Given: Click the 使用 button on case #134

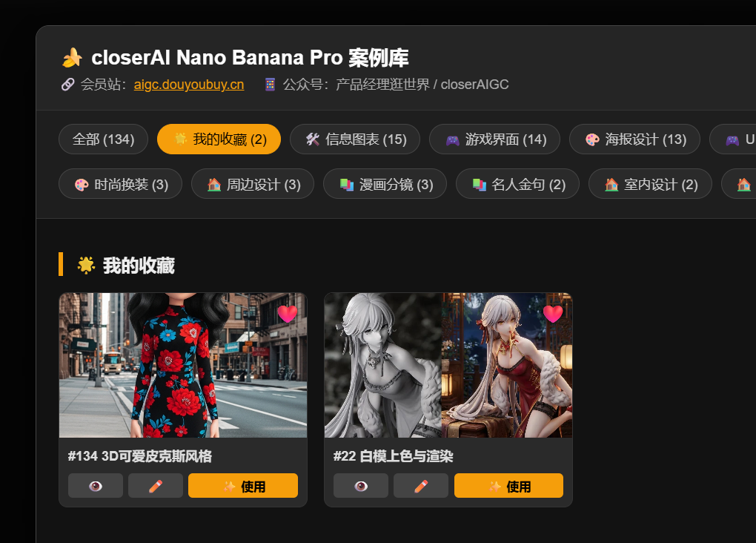Looking at the screenshot, I should [243, 486].
